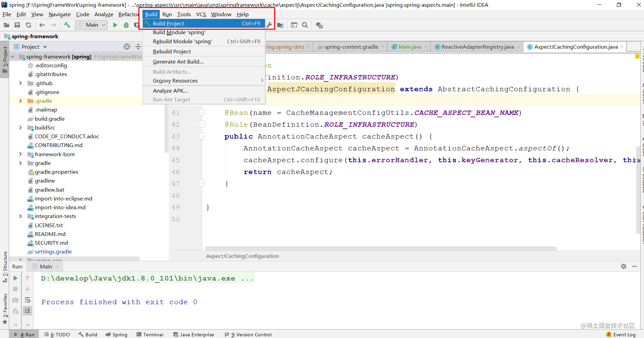Close Main tab in Run panel
This screenshot has height=338, width=644.
(x=57, y=267)
